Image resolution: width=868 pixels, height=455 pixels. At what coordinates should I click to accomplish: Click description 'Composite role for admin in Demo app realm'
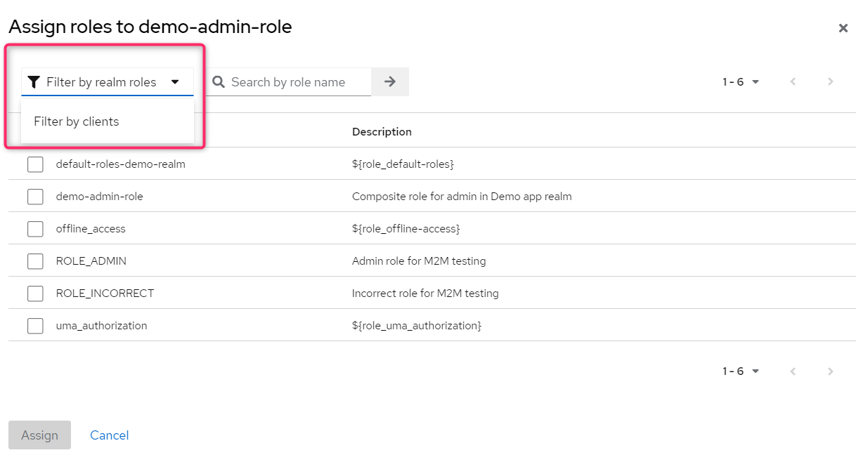(462, 197)
